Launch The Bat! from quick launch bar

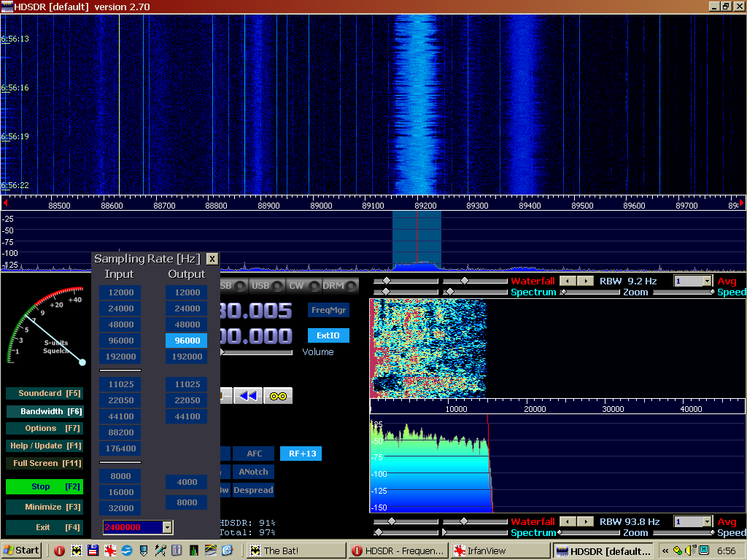76,551
